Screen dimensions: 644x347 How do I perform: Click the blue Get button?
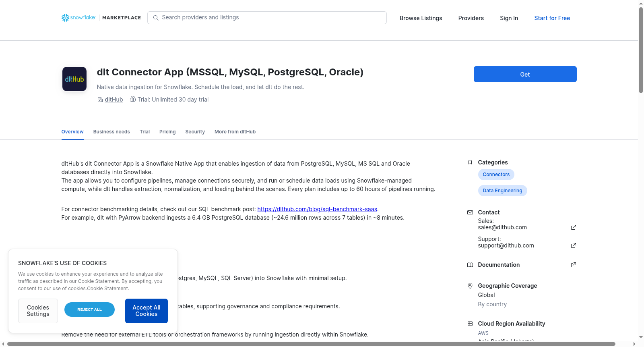point(525,74)
